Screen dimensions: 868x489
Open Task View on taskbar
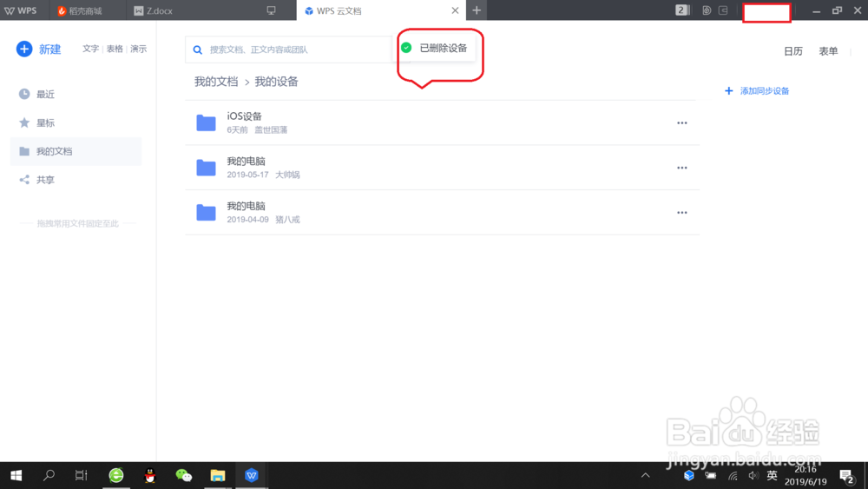point(82,475)
